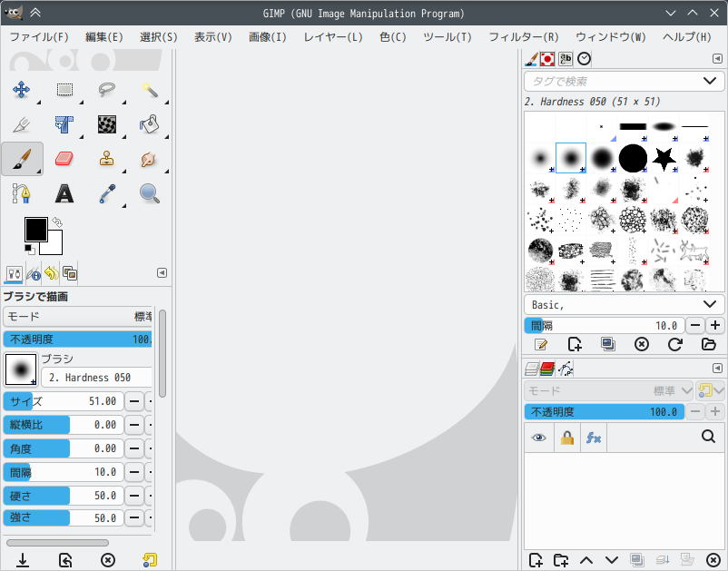Select the Bucket Fill tool
Screen dimensions: 728x571
coord(149,124)
